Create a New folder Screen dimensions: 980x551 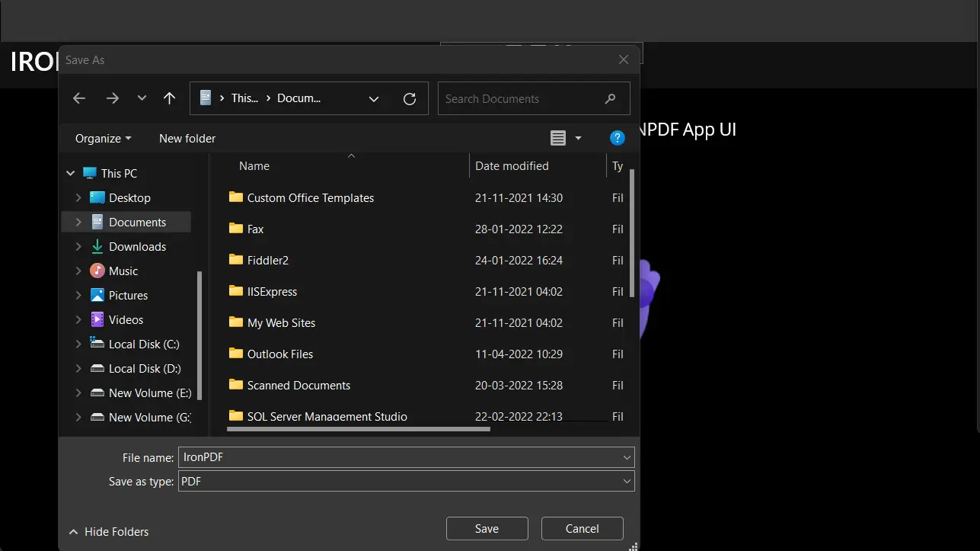pos(187,138)
